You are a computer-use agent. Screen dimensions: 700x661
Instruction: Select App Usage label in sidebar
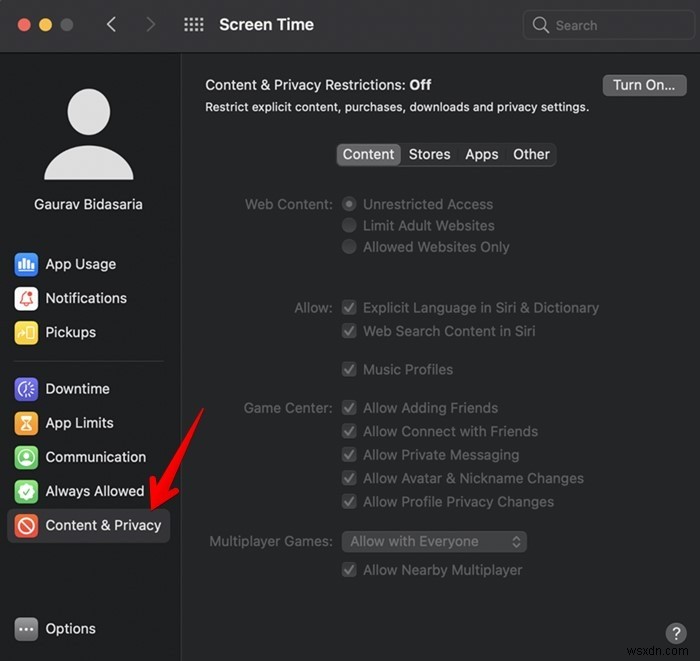[81, 264]
